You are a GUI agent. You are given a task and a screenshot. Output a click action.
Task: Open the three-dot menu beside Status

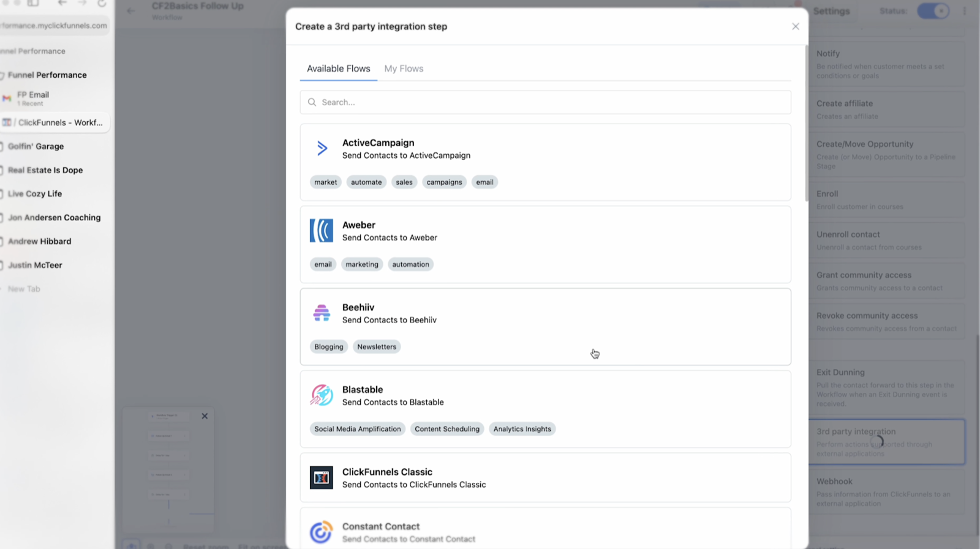click(x=964, y=11)
